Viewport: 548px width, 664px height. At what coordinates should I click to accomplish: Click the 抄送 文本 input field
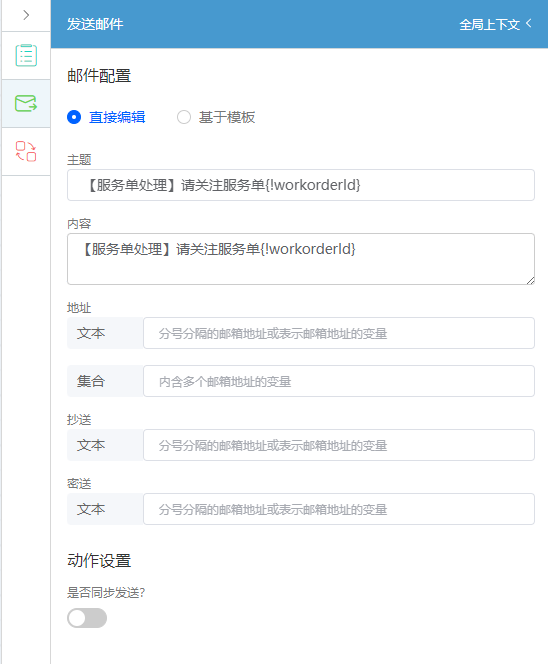(339, 445)
